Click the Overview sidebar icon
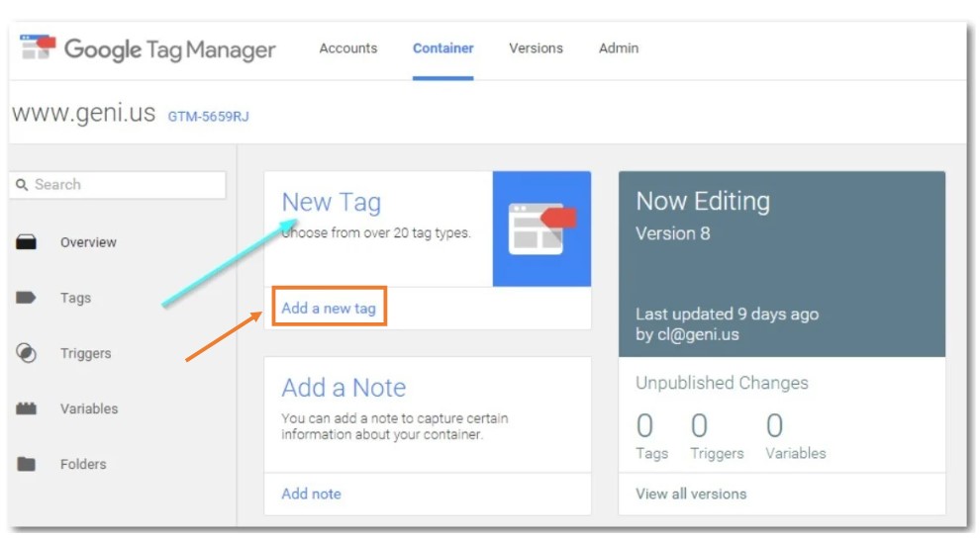This screenshot has height=541, width=980. pyautogui.click(x=26, y=242)
